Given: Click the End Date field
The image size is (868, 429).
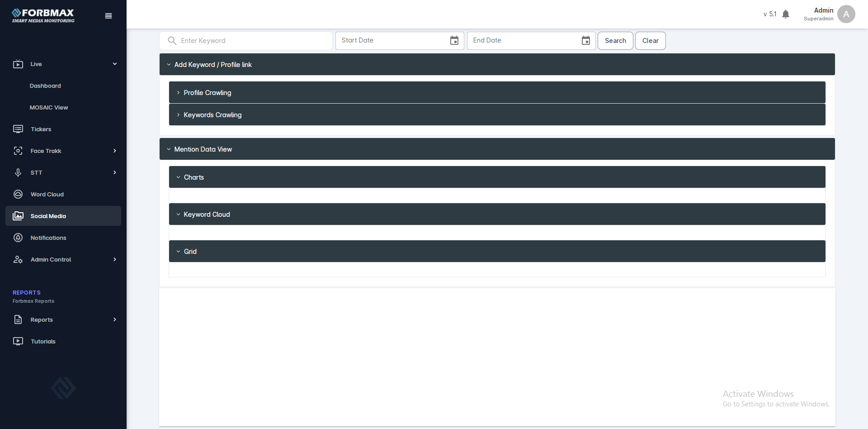Looking at the screenshot, I should tap(531, 41).
